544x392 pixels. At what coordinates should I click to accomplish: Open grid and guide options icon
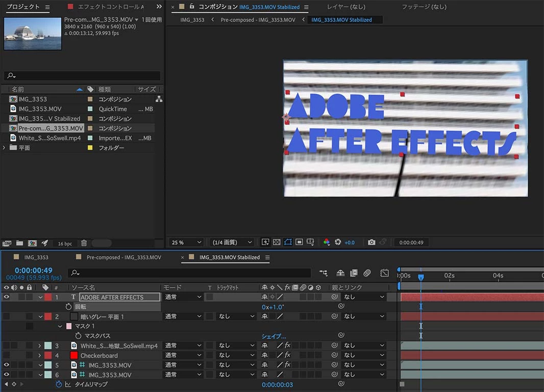click(x=310, y=242)
